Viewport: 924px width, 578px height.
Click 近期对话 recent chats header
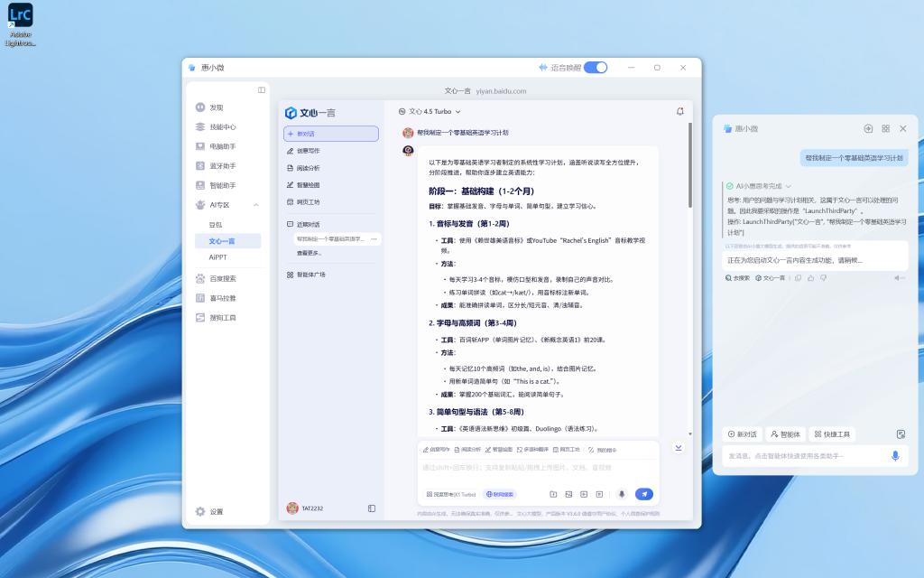pos(303,224)
